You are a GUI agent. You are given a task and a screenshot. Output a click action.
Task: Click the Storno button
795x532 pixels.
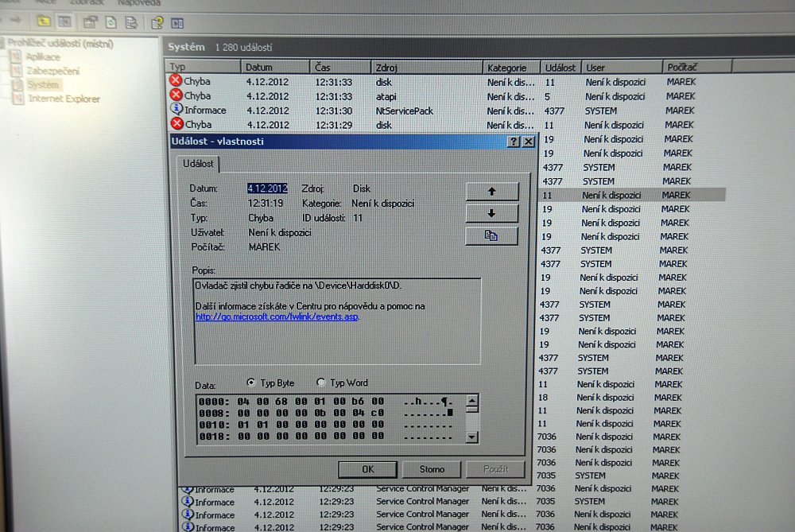(x=432, y=469)
